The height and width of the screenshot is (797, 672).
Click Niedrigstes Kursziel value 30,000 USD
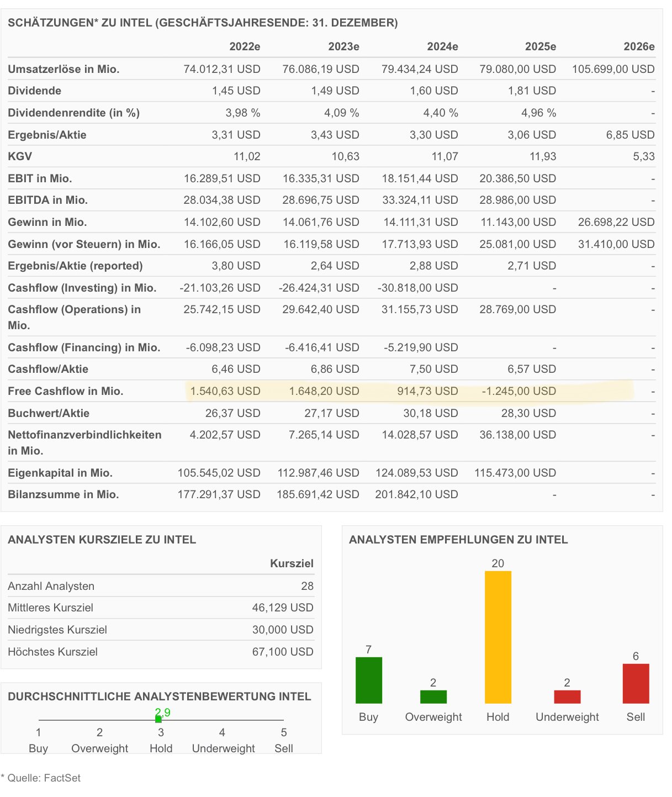pos(283,630)
